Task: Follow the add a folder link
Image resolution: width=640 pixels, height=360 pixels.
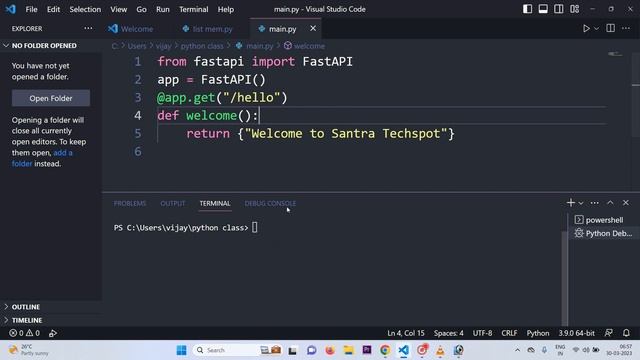Action: point(42,158)
